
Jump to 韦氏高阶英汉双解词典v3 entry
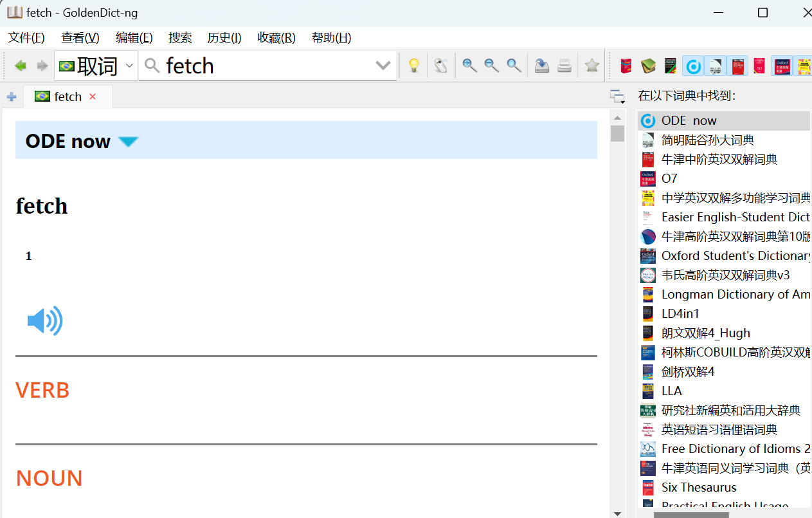724,275
